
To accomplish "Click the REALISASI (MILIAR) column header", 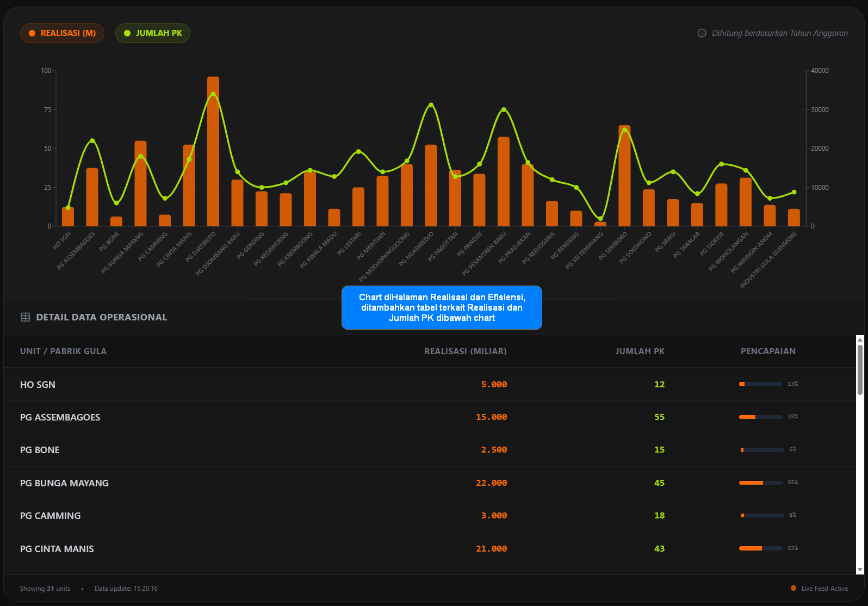I will [465, 351].
